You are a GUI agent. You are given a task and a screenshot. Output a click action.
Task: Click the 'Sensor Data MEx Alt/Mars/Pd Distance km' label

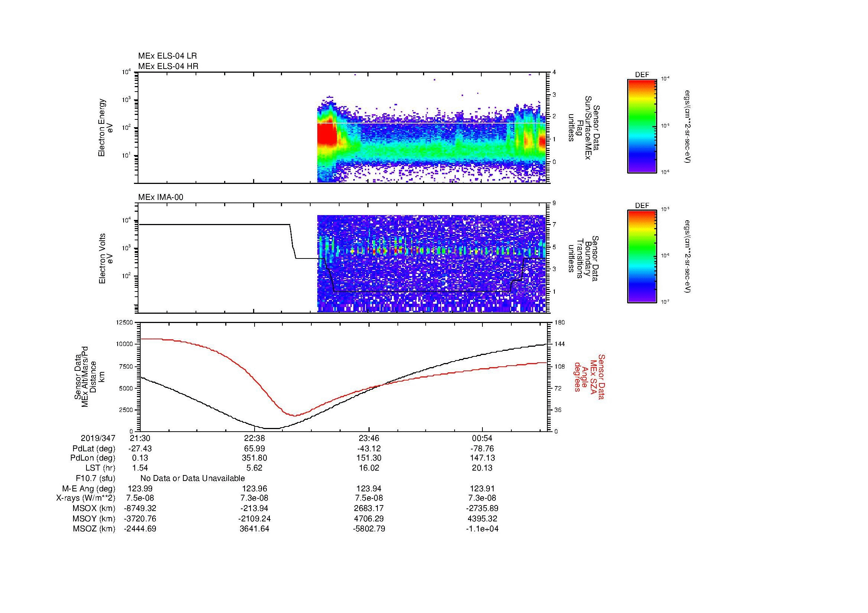(x=89, y=376)
